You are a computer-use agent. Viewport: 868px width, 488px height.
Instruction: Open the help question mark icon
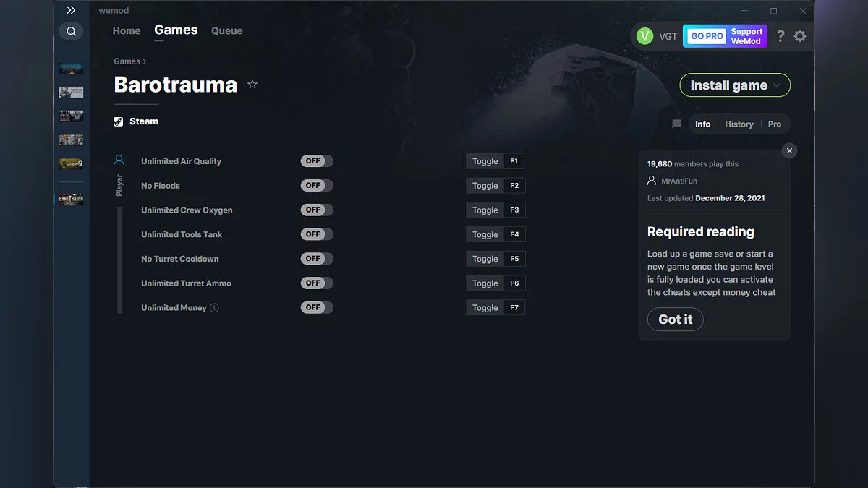(x=780, y=36)
